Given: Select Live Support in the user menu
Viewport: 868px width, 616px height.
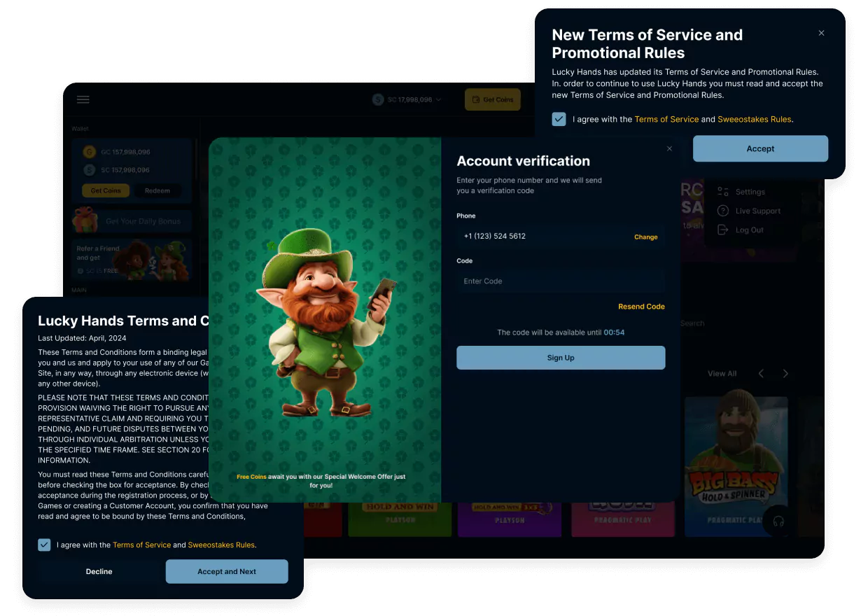Looking at the screenshot, I should (x=757, y=211).
